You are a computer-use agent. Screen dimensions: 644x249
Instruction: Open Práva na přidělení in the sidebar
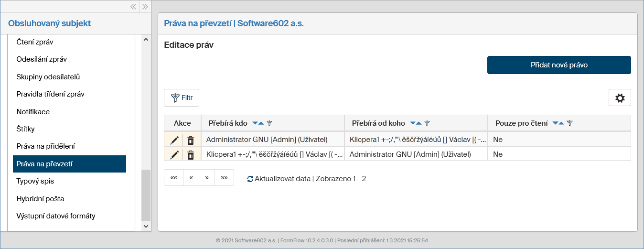(x=46, y=146)
